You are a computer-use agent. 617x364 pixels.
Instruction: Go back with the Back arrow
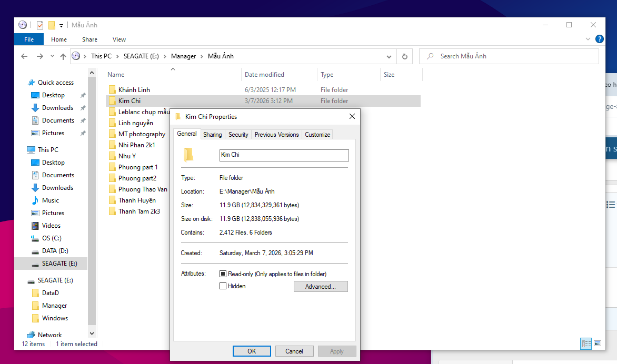(24, 56)
